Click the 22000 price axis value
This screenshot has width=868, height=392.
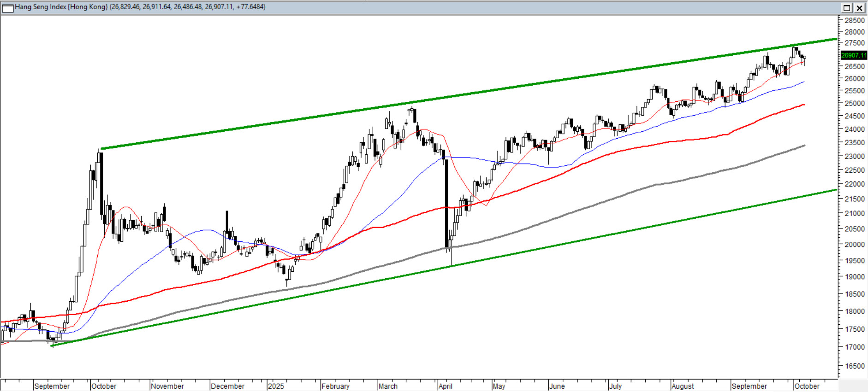pyautogui.click(x=854, y=184)
